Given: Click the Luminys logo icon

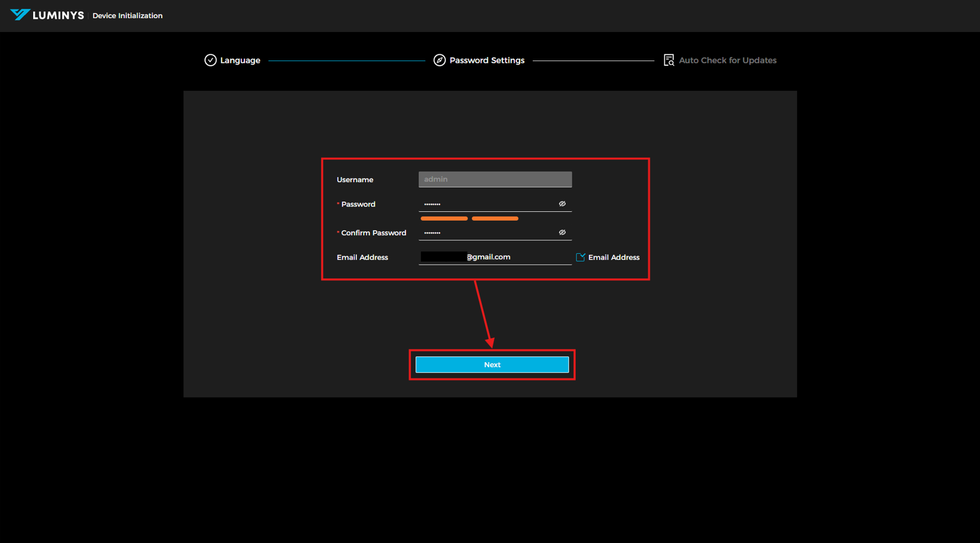Looking at the screenshot, I should 20,15.
